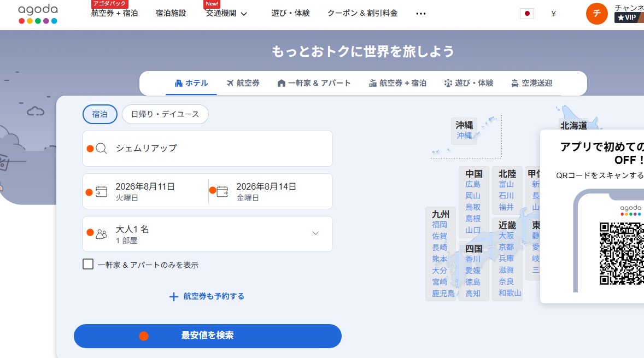Open the yen currency selector
Screen dimensions: 644x358
[x=553, y=14]
